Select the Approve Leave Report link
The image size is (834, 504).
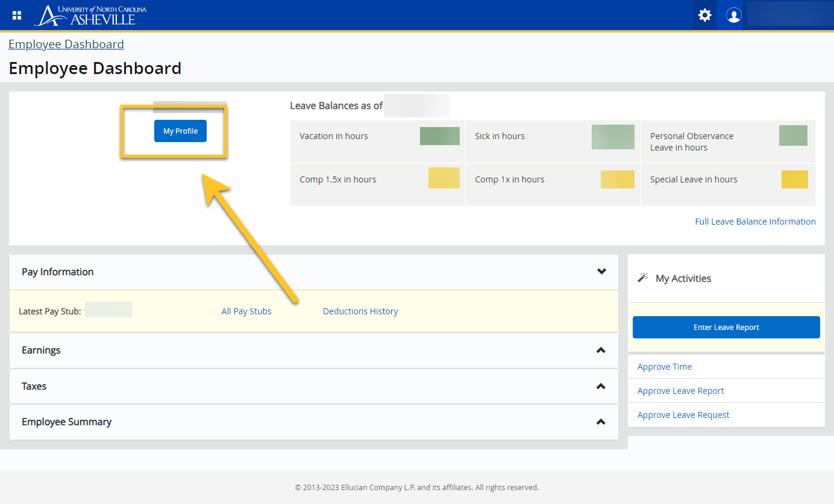(681, 391)
